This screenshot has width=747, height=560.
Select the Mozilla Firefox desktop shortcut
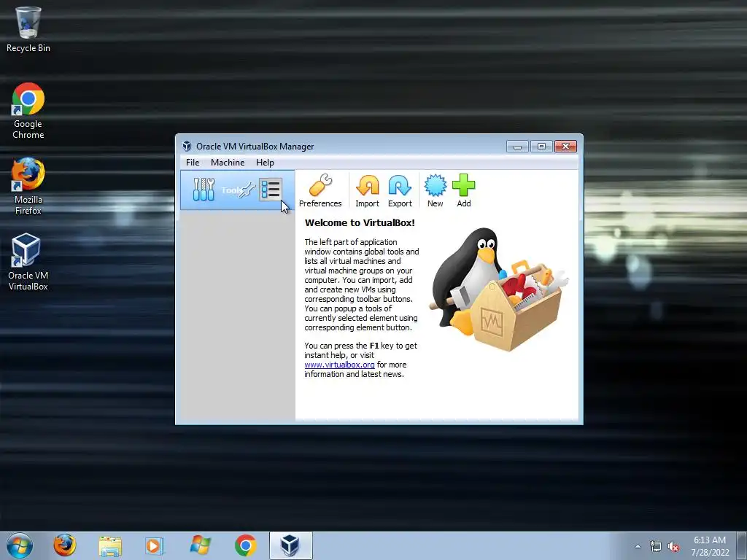(x=28, y=187)
